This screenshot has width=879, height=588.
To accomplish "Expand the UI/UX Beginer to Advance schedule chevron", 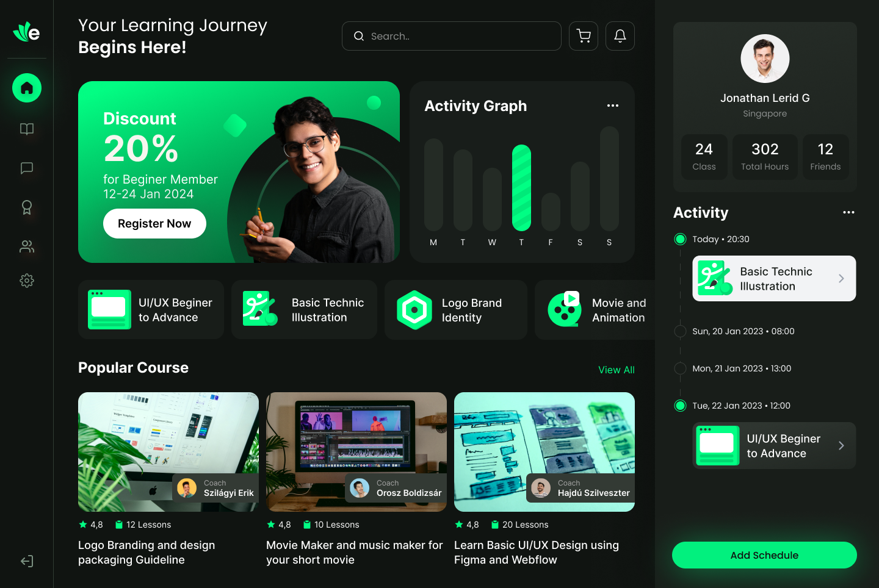I will click(841, 445).
